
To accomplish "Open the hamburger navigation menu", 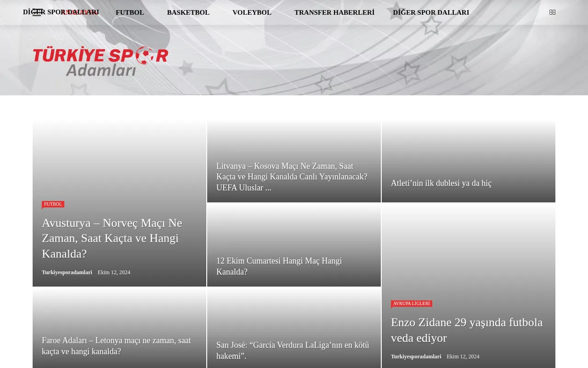I will [37, 12].
